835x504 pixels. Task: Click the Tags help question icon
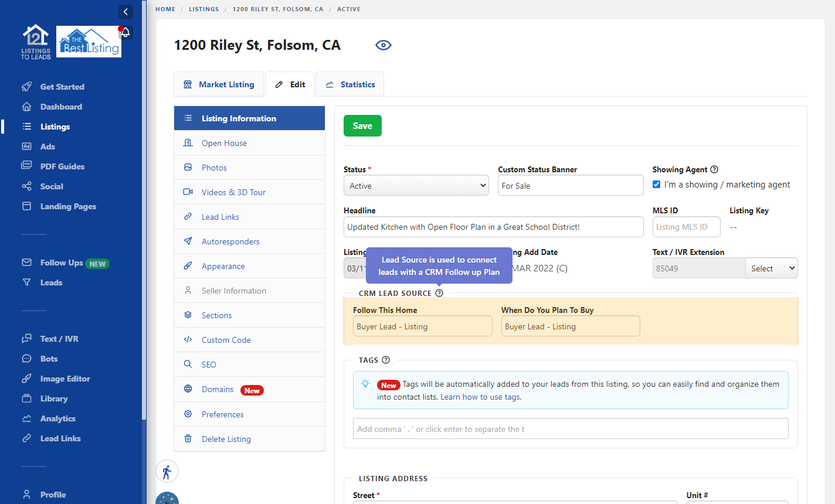pyautogui.click(x=386, y=360)
